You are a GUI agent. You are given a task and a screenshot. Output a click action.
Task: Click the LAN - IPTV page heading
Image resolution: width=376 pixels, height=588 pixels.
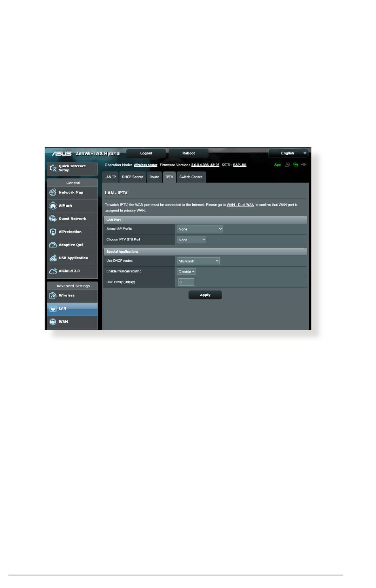coord(116,193)
